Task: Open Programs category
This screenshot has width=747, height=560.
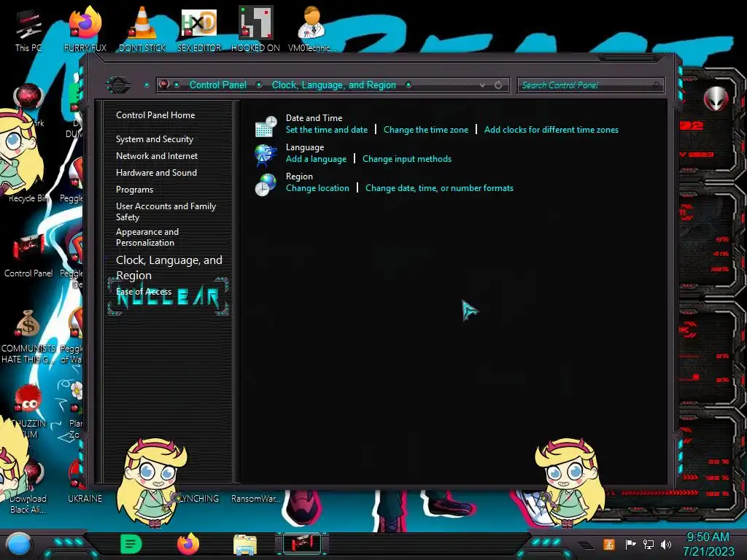Action: click(x=134, y=189)
